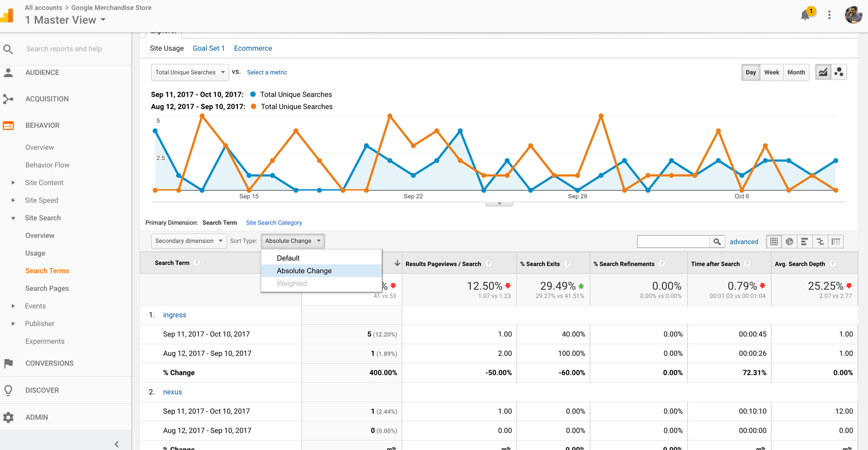This screenshot has height=450, width=868.
Task: Collapse the left navigation sidebar
Action: pos(117,444)
